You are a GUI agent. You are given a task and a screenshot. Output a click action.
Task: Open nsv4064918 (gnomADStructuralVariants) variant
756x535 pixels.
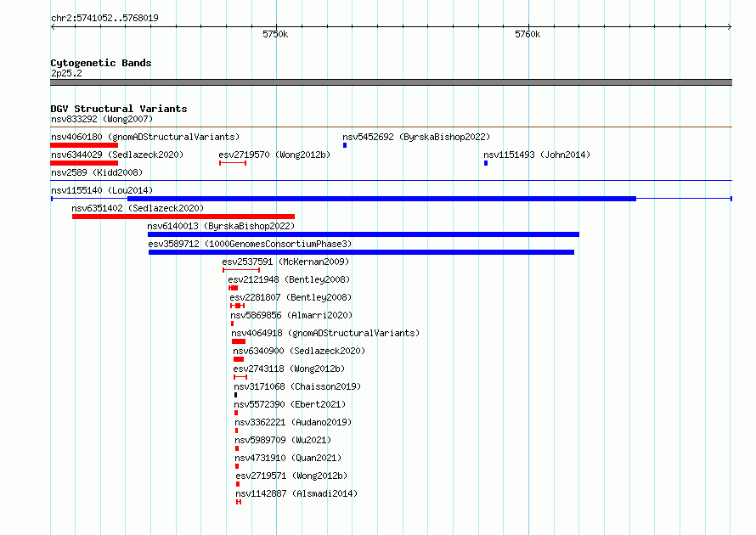(x=325, y=333)
